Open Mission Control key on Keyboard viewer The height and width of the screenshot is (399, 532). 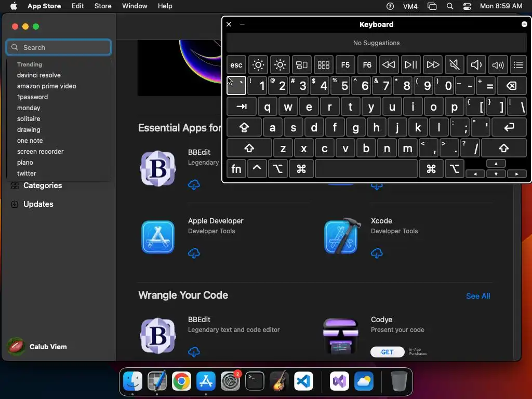click(x=302, y=65)
